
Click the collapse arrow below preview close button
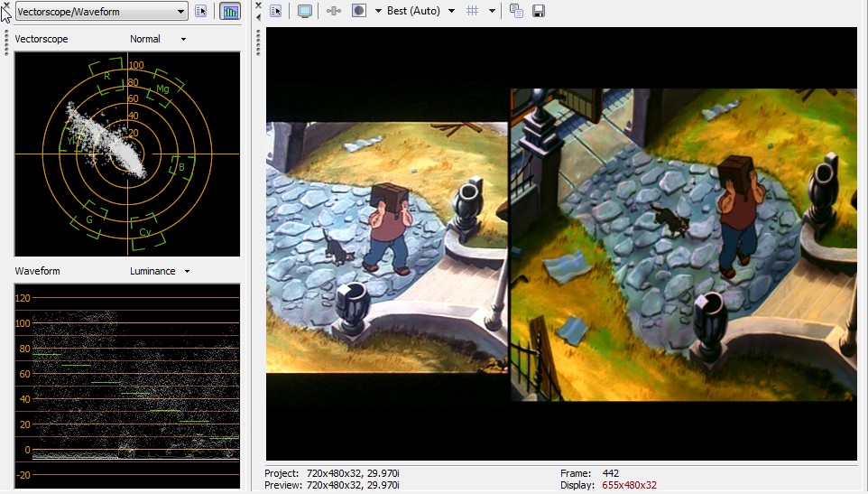(259, 17)
